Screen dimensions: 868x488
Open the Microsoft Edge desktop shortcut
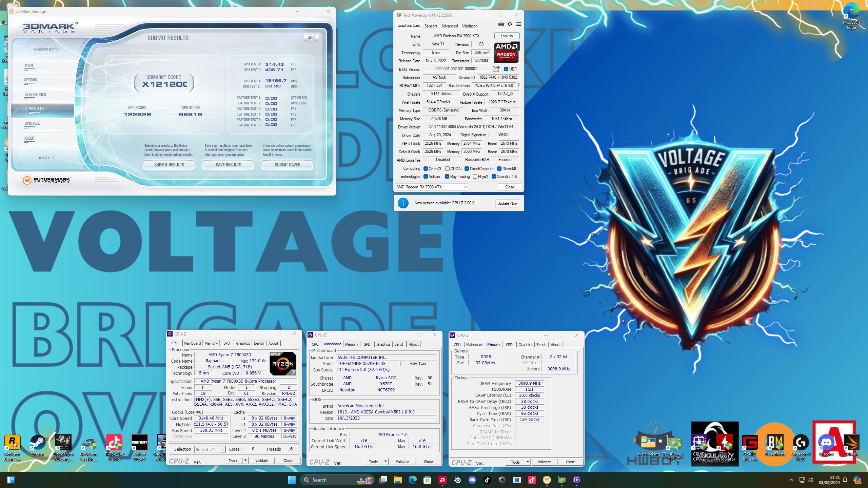(x=851, y=16)
